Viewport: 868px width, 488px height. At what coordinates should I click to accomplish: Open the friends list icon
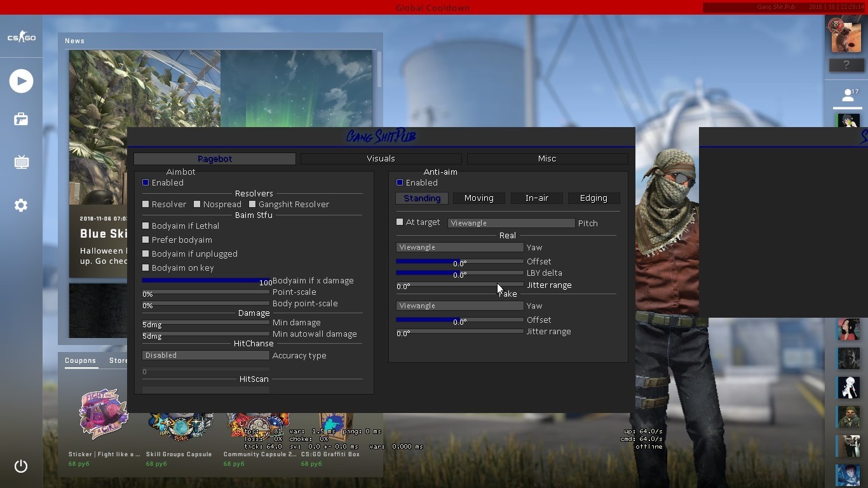point(848,96)
